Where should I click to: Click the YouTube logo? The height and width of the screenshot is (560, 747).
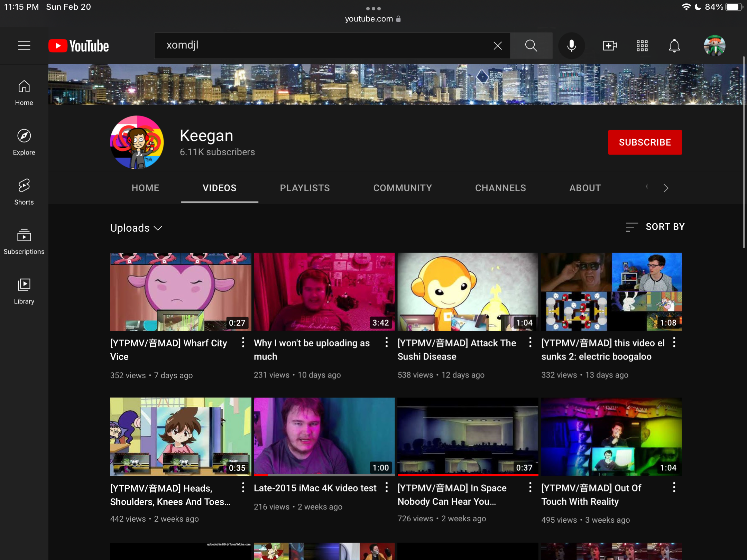79,46
